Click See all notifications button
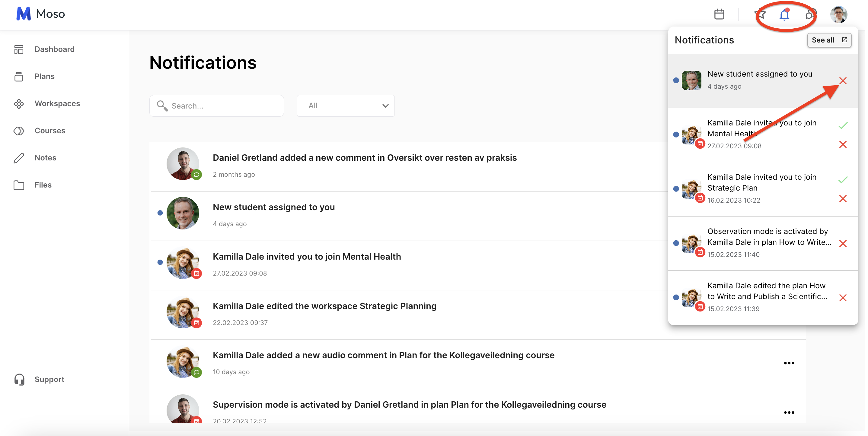The image size is (868, 436). 829,40
